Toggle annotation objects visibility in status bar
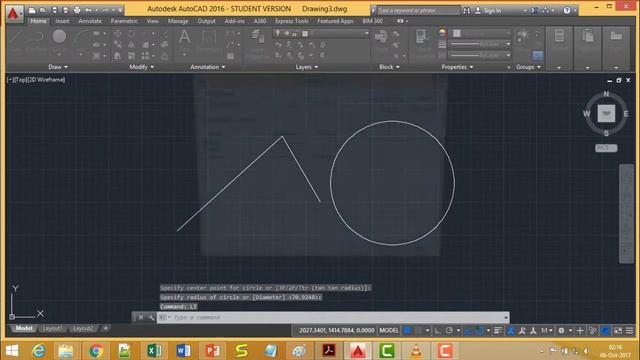 tap(511, 330)
